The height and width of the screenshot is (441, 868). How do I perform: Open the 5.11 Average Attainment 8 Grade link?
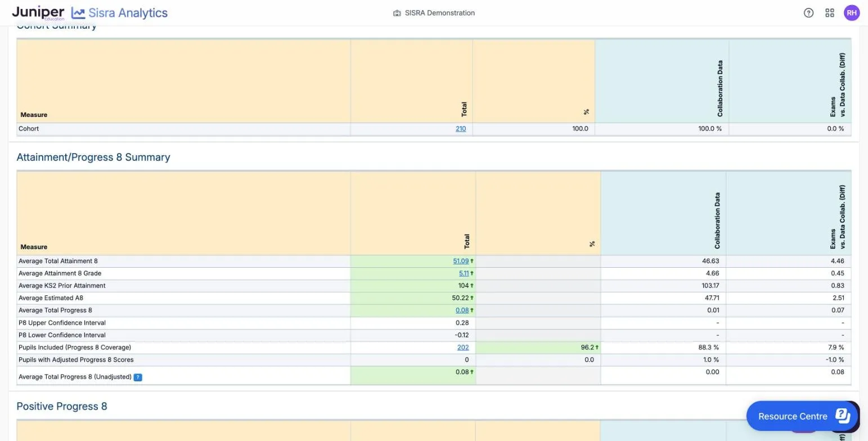(x=464, y=273)
